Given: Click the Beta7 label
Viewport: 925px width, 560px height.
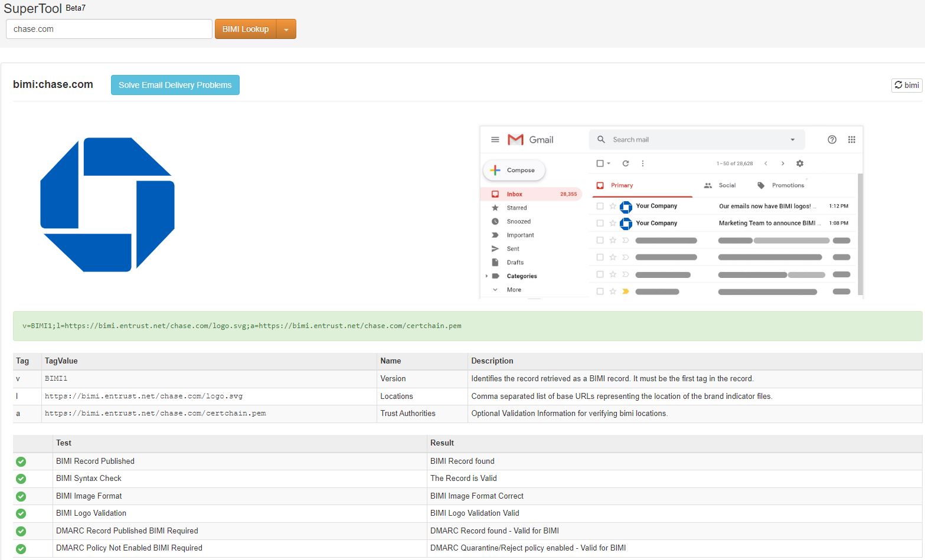Looking at the screenshot, I should click(76, 8).
